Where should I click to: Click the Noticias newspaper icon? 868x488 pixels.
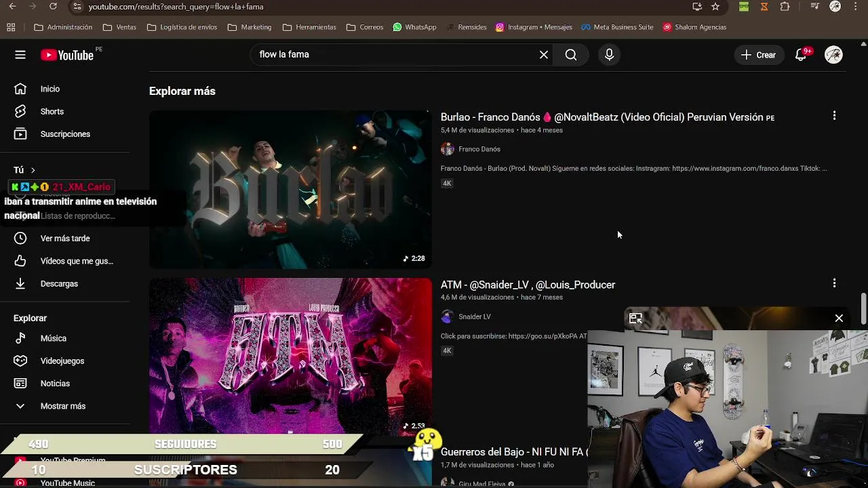click(20, 384)
